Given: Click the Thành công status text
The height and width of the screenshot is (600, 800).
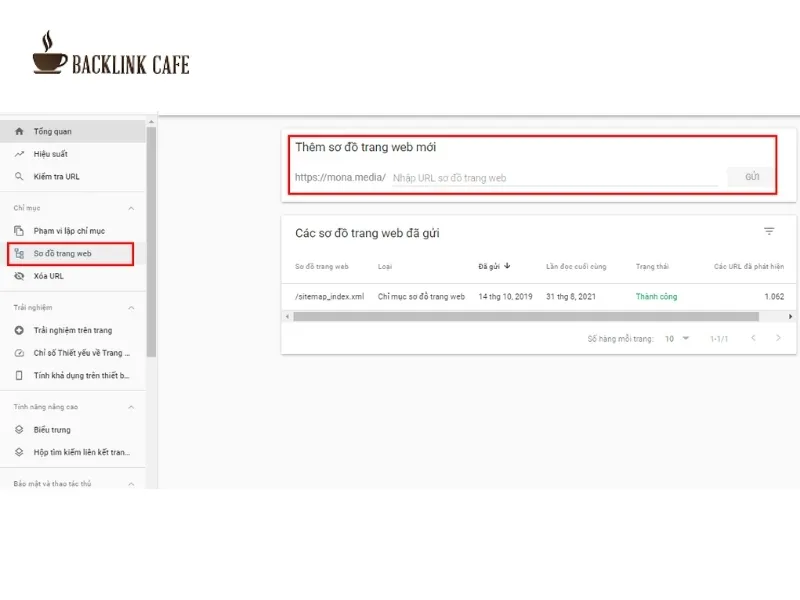Looking at the screenshot, I should (x=656, y=296).
